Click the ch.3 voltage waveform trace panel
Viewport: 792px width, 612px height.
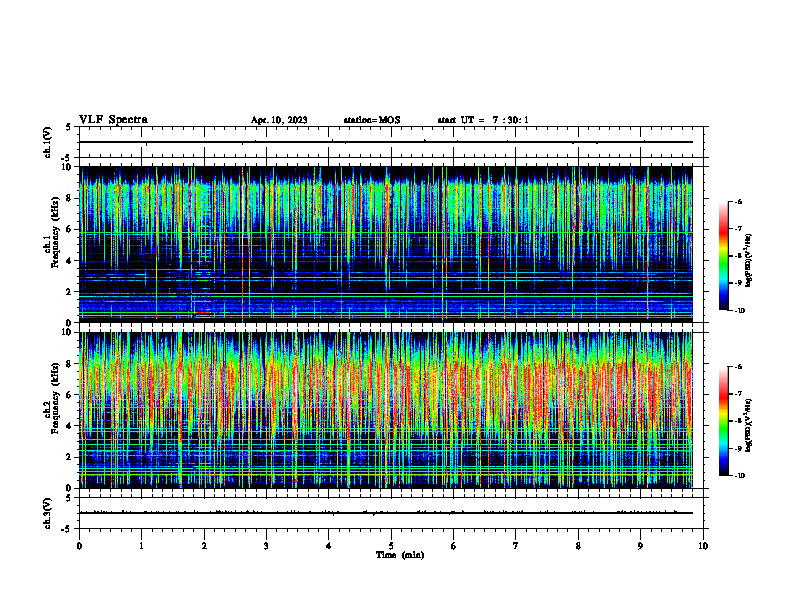(x=391, y=513)
